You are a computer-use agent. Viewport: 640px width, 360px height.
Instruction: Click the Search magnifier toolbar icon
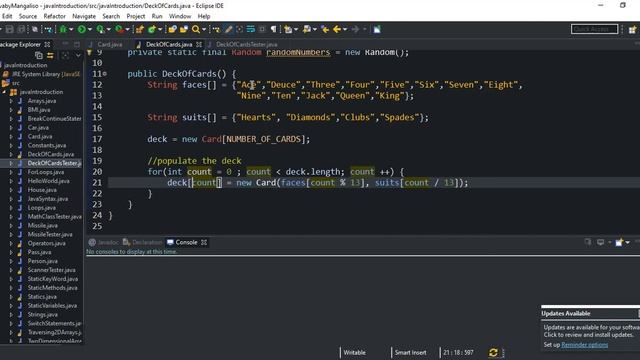(x=196, y=29)
